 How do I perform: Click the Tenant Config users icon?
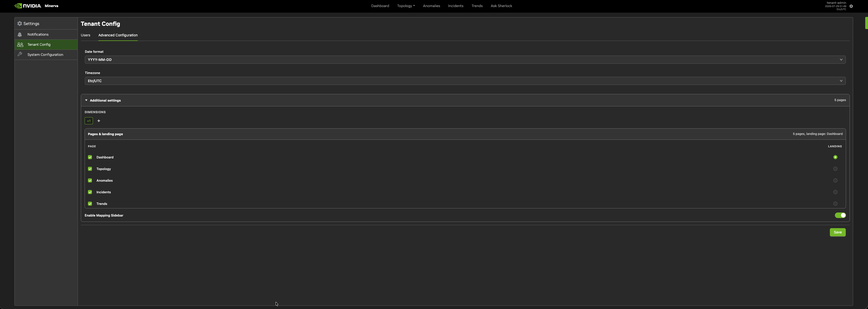[x=20, y=44]
